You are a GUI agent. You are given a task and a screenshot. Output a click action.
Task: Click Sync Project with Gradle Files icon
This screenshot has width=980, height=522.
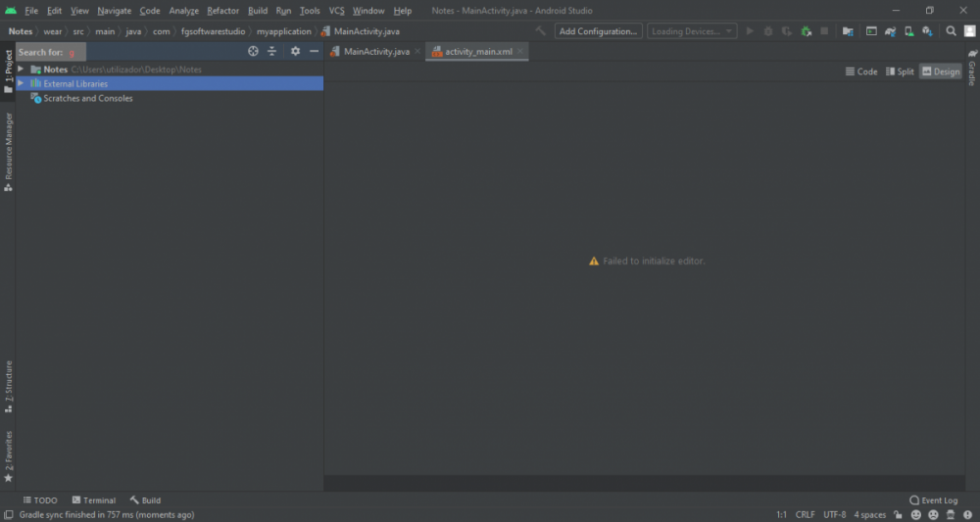point(890,31)
